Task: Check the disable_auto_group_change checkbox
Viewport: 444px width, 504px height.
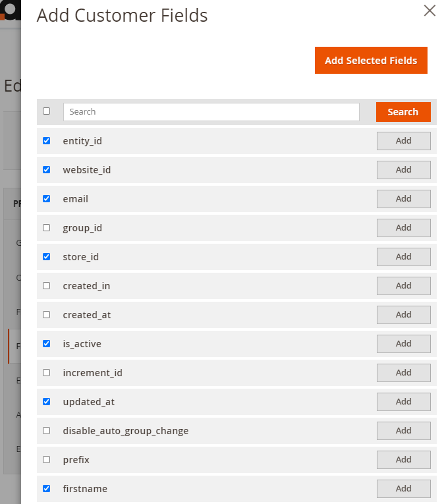Action: tap(46, 431)
